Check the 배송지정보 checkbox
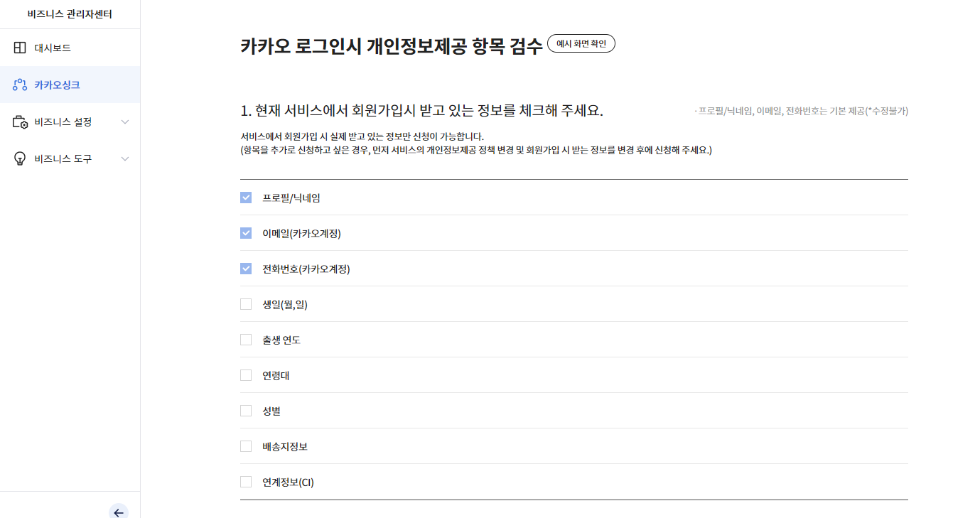This screenshot has width=980, height=518. 246,446
